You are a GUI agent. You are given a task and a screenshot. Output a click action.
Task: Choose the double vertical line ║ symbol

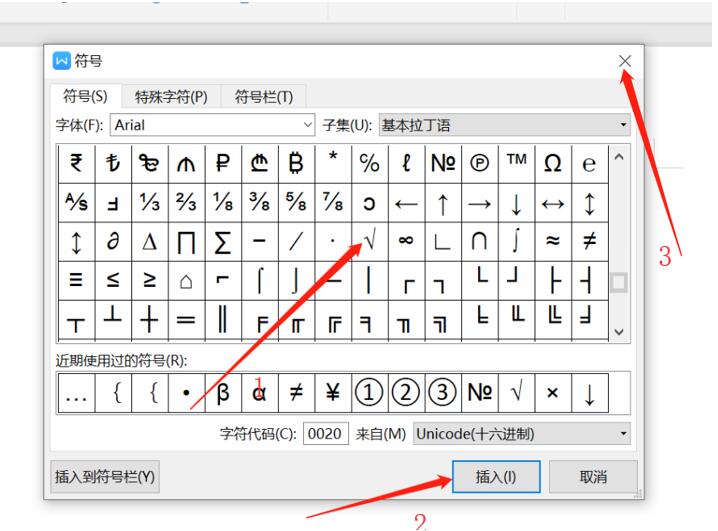(223, 320)
